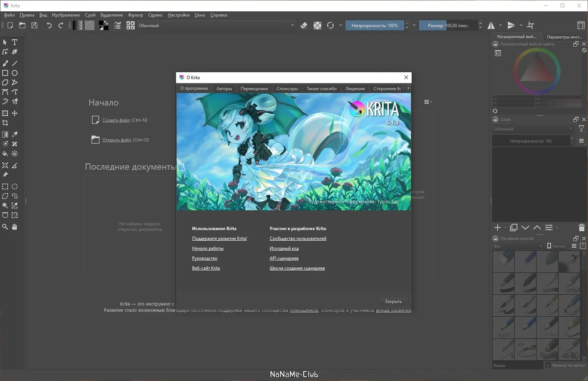Select the Color Sampler eyedropper tool
The width and height of the screenshot is (588, 381).
click(x=15, y=134)
